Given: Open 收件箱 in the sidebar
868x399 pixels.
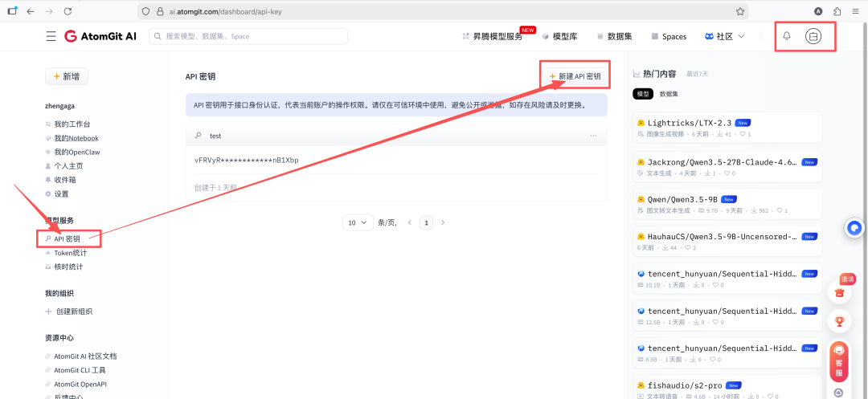Looking at the screenshot, I should (61, 180).
